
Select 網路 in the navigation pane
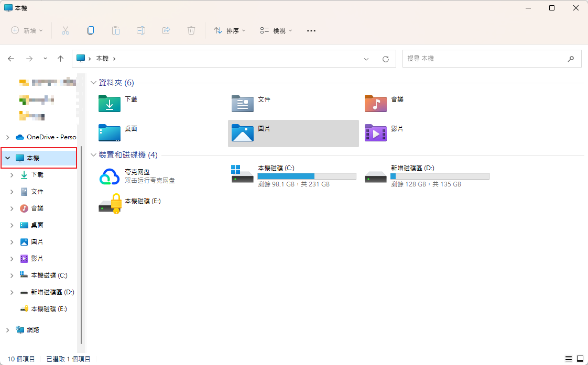click(33, 330)
